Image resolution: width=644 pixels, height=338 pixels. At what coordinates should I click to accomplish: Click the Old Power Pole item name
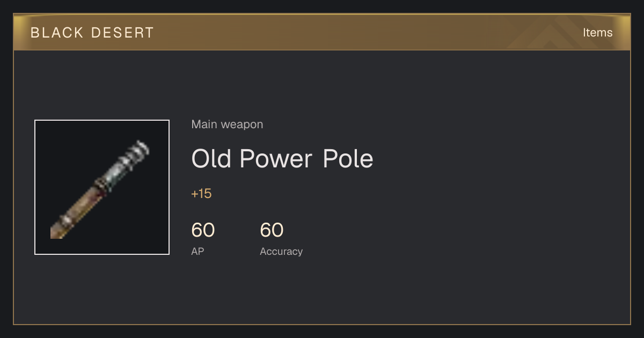(x=282, y=159)
